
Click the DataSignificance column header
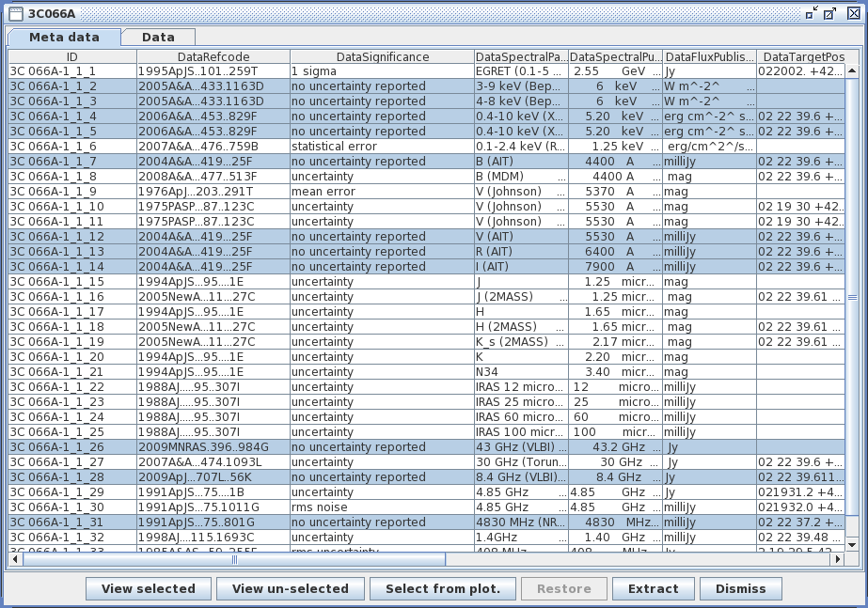click(383, 57)
